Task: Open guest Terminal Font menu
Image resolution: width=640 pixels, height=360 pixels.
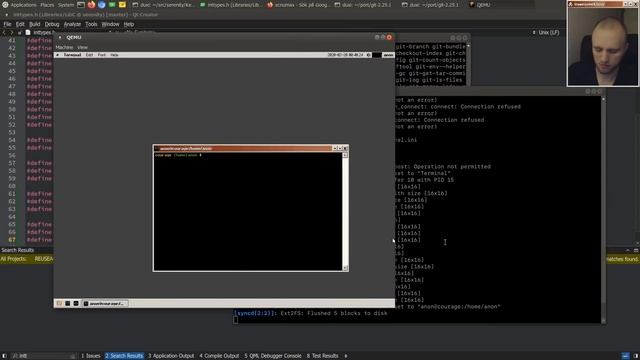Action: click(102, 55)
